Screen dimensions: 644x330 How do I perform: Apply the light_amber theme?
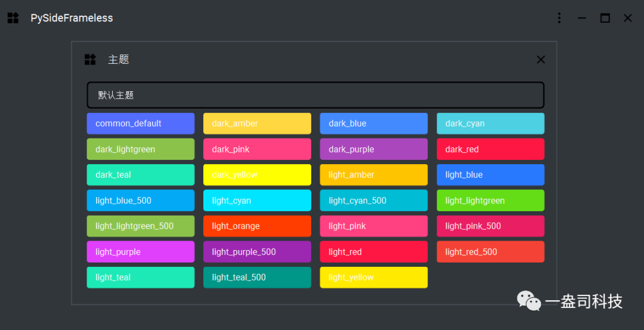coord(374,175)
